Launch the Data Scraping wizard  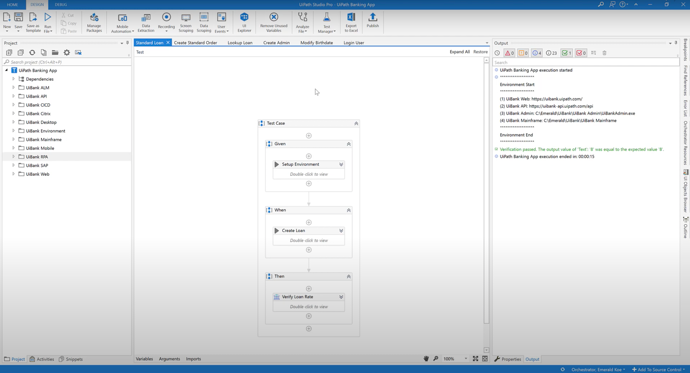pyautogui.click(x=204, y=22)
